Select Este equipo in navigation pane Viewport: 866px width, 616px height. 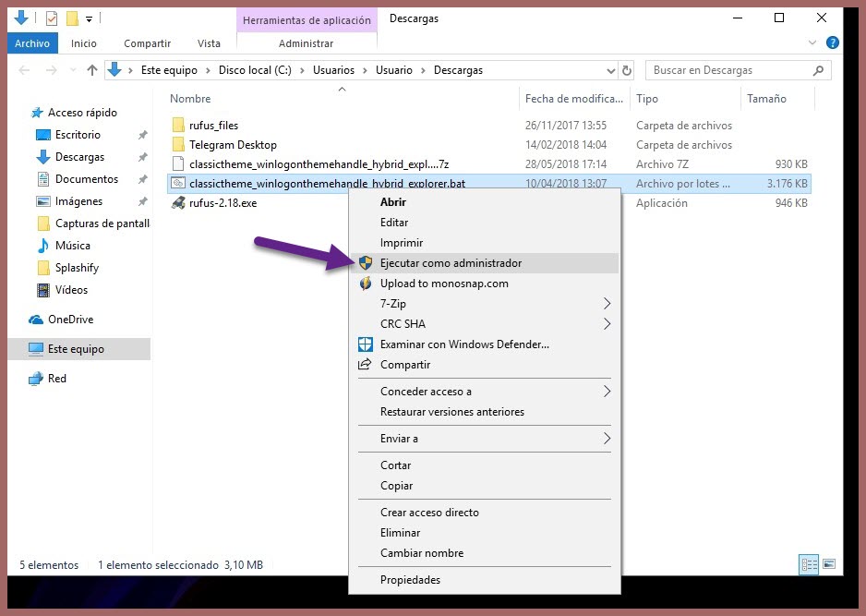(76, 349)
